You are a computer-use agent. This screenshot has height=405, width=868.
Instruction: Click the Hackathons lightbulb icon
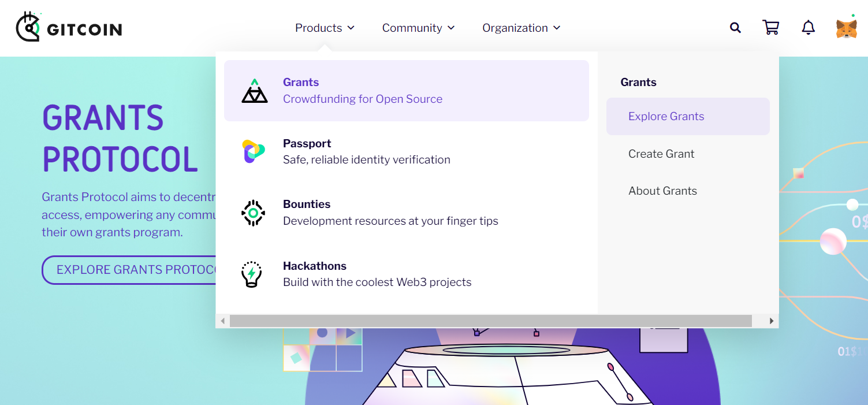click(252, 274)
